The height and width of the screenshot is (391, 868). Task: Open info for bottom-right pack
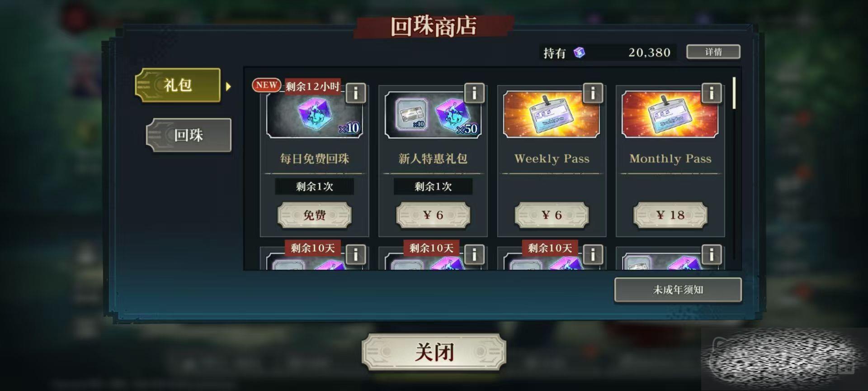711,255
